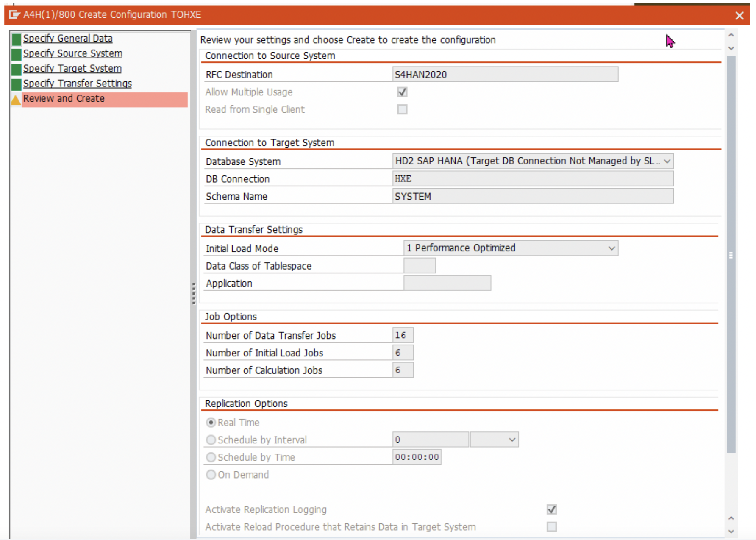Click the Data Class of Tablespace field
756x540 pixels.
pyautogui.click(x=420, y=266)
